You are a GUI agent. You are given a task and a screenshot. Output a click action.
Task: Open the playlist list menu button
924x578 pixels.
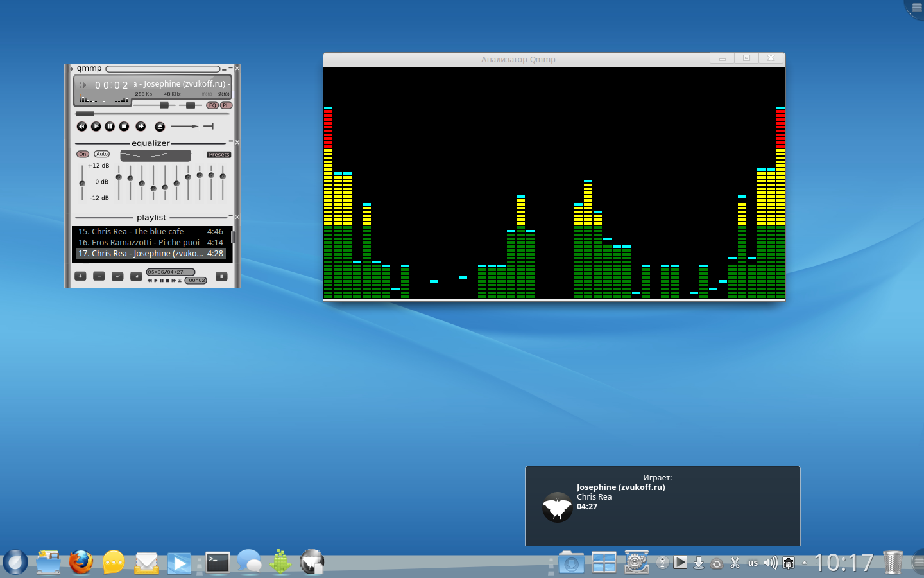click(x=221, y=276)
